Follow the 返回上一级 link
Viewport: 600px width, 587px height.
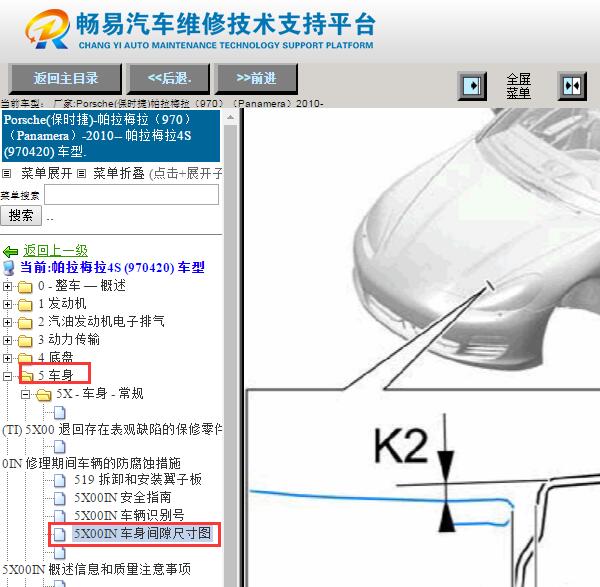tap(55, 251)
